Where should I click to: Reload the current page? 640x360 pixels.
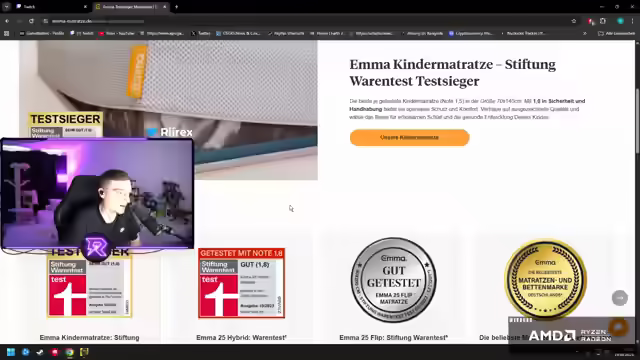[31, 21]
